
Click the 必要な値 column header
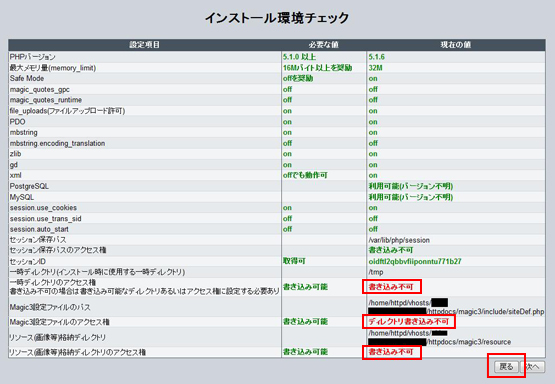coord(324,45)
